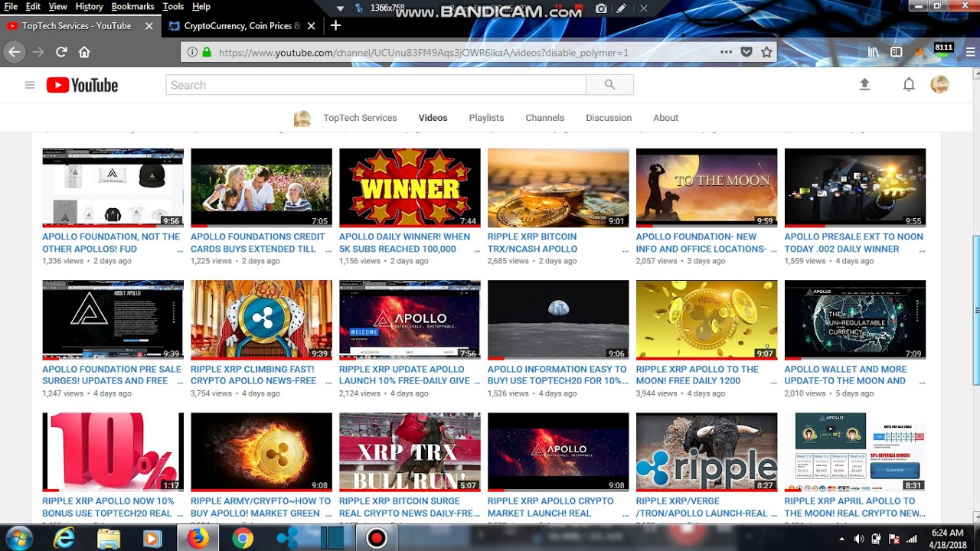Select Bandicam record button in taskbar
Screen dimensions: 980x551
point(376,538)
